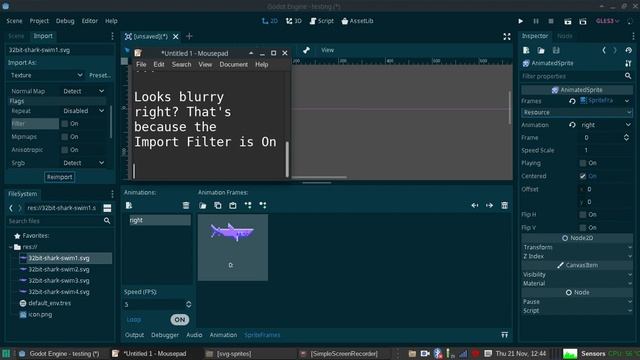This screenshot has height=360, width=640.
Task: Revert the Frames property with the reset arrow
Action: click(x=572, y=101)
